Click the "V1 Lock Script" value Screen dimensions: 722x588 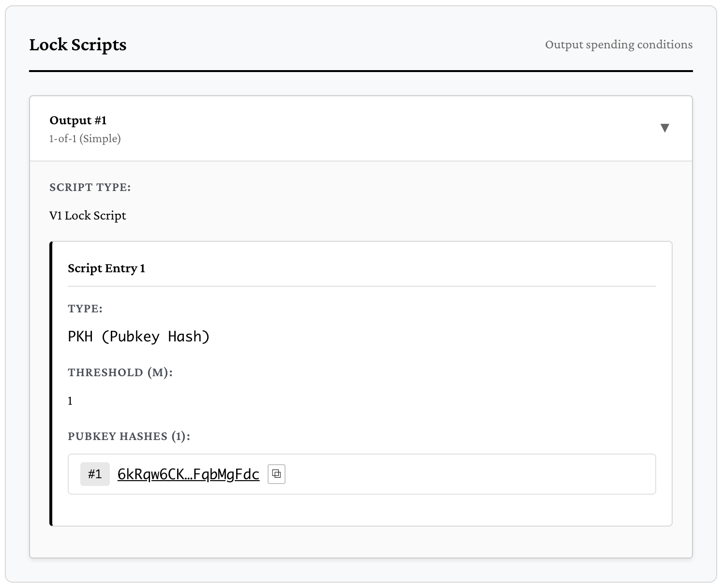[88, 216]
